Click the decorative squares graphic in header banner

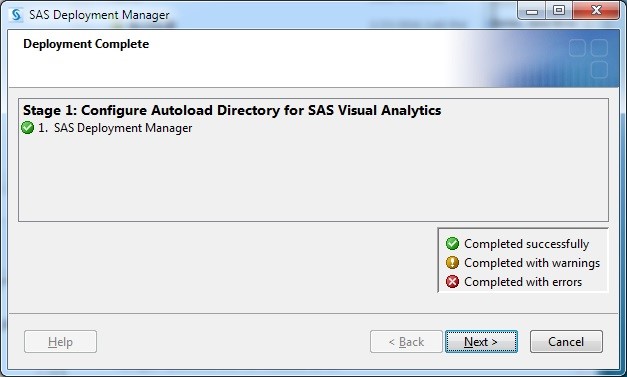[588, 58]
